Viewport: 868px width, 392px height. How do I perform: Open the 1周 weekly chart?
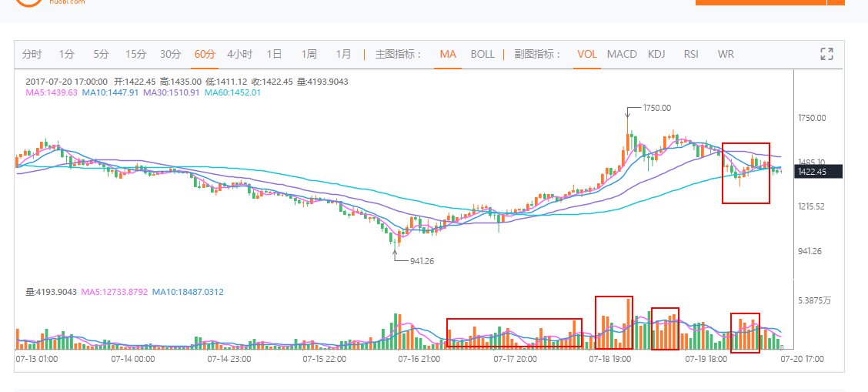coord(309,54)
